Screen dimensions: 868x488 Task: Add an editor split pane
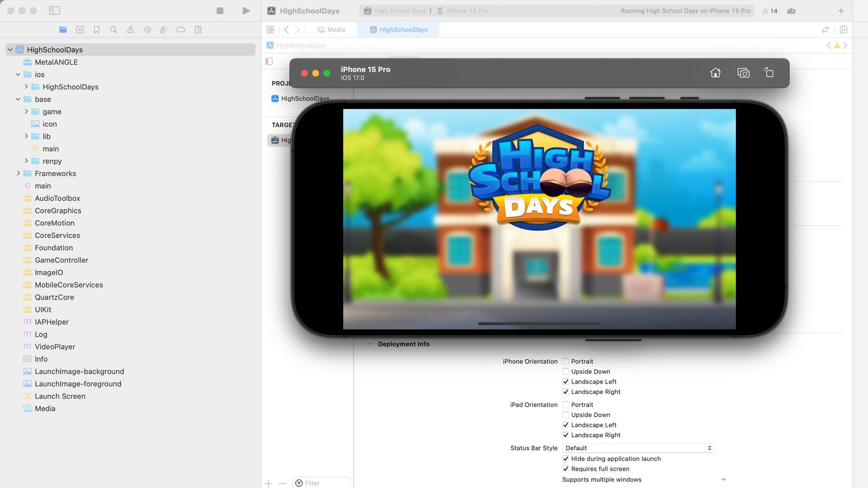tap(844, 29)
